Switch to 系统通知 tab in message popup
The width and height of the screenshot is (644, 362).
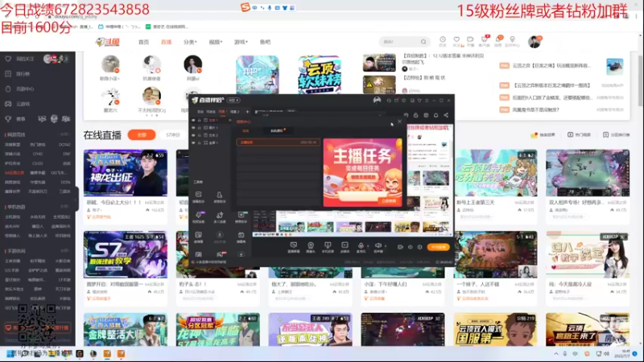click(276, 130)
